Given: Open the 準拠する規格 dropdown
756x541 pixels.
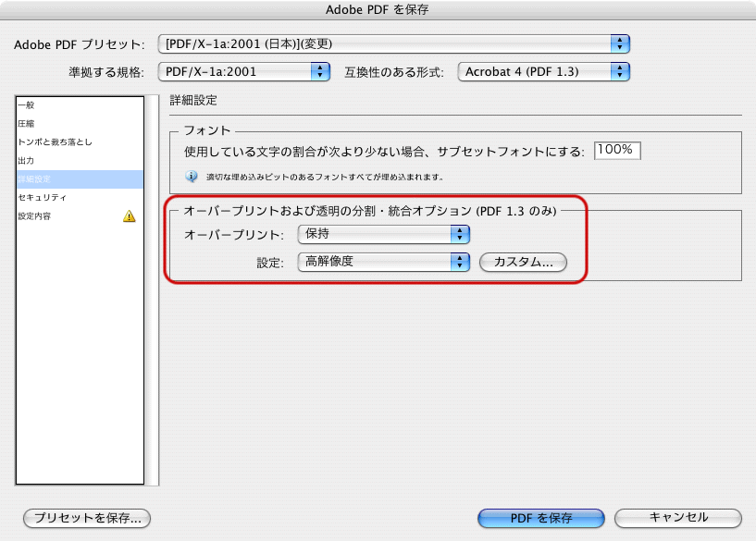Looking at the screenshot, I should coord(244,72).
